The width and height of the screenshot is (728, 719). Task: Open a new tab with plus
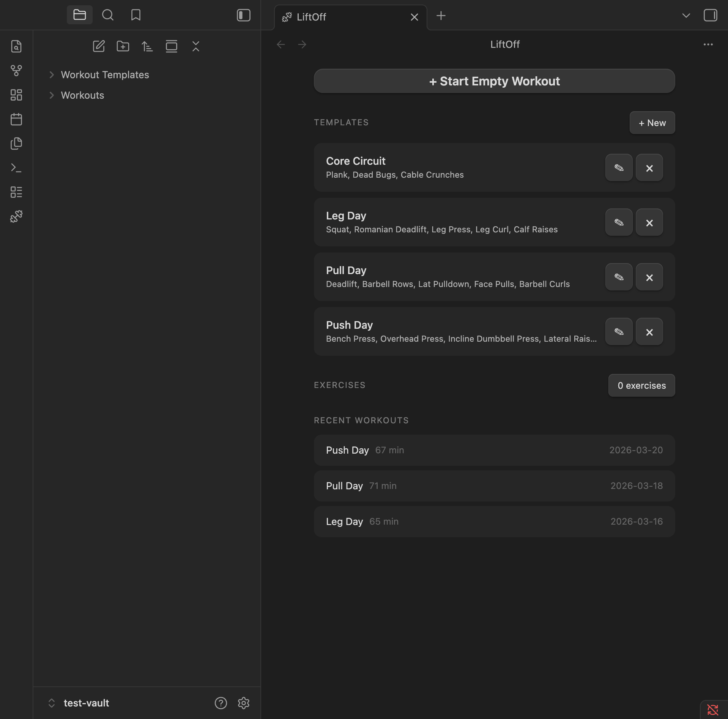tap(441, 16)
